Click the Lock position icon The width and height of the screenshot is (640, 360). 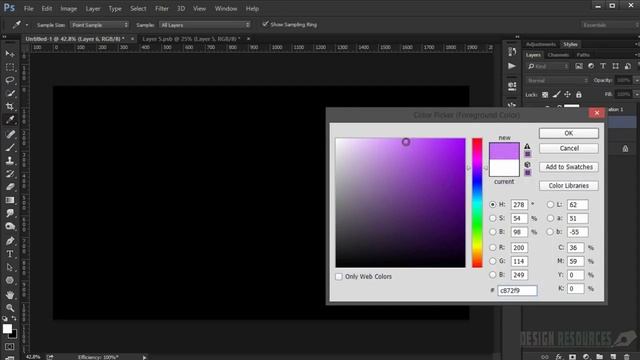[567, 95]
